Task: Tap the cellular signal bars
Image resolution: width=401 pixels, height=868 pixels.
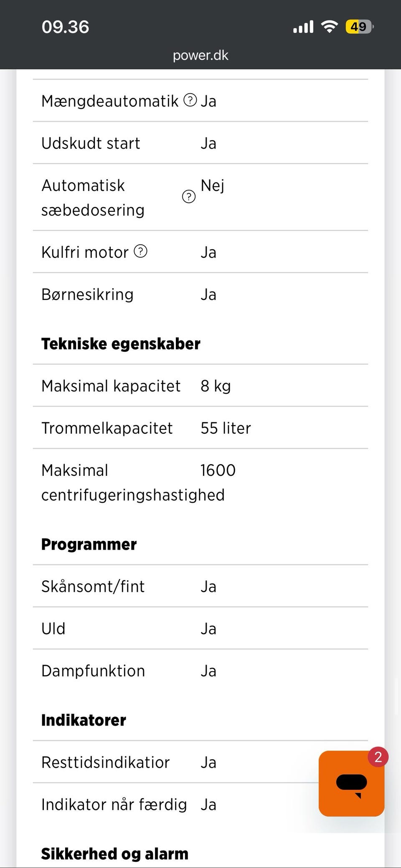Action: [303, 27]
